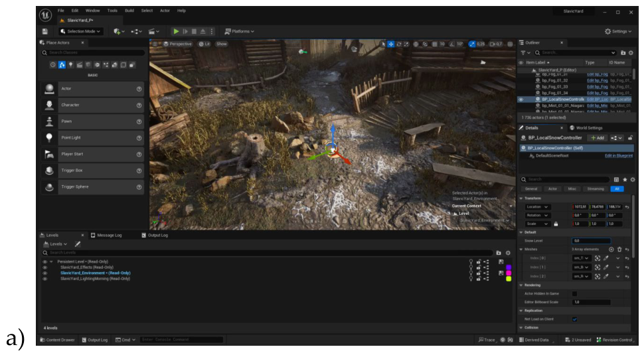Viewport: 644px width, 355px height.
Task: Open the Index [0] mesh asset dropdown
Action: (581, 258)
